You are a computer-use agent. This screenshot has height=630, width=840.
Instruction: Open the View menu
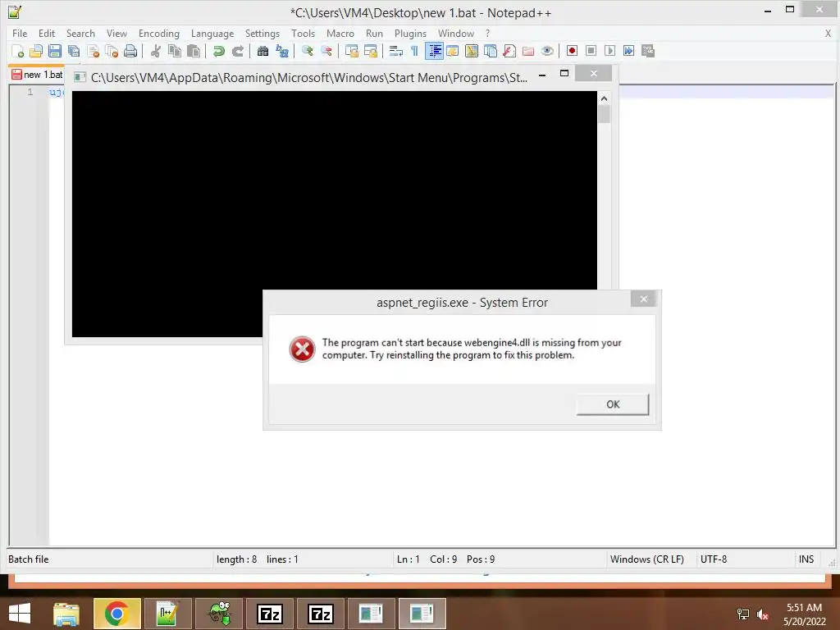pos(116,33)
